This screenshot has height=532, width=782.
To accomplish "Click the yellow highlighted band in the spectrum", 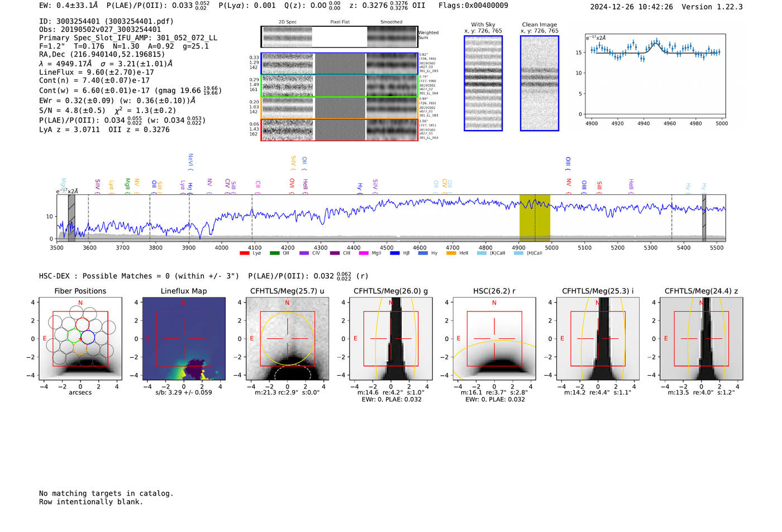I will [x=535, y=218].
